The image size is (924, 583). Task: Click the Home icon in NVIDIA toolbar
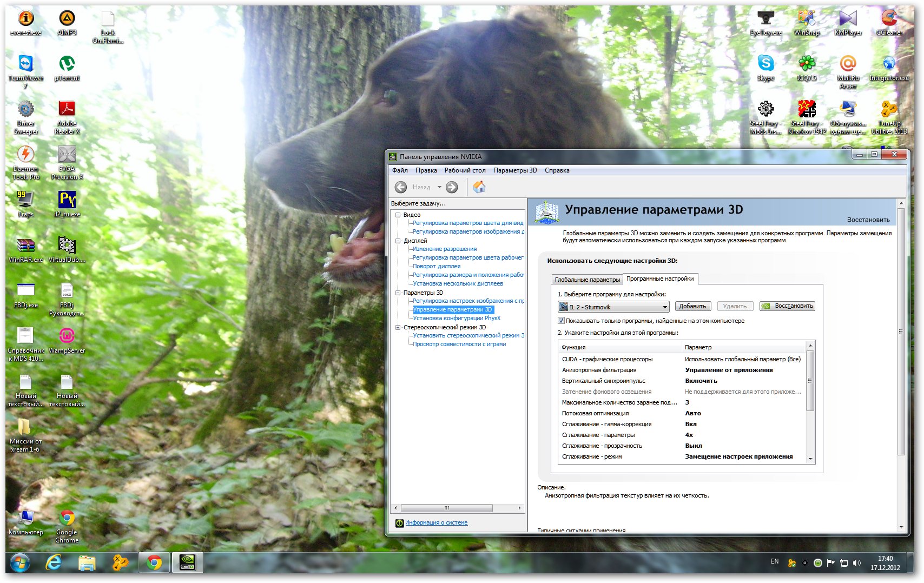[x=479, y=187]
